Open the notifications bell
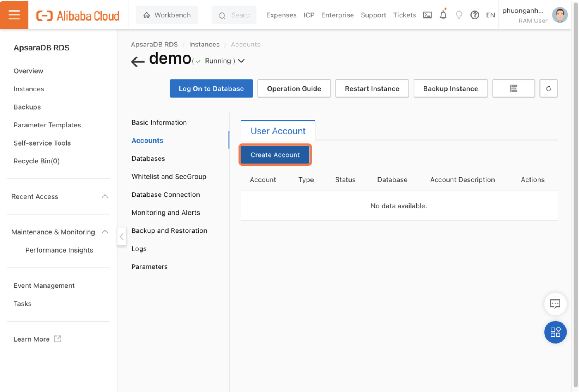This screenshot has height=392, width=579. [443, 15]
